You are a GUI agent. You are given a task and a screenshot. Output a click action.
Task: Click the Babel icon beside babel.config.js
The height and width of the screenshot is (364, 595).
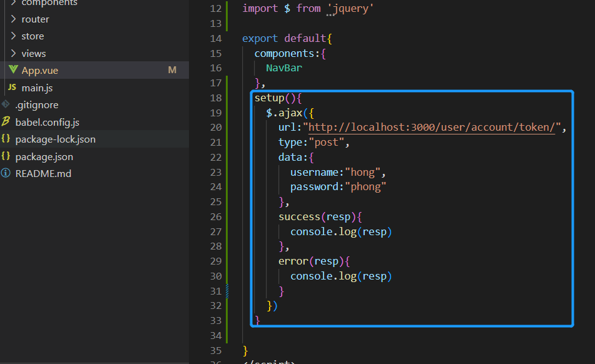pyautogui.click(x=6, y=122)
